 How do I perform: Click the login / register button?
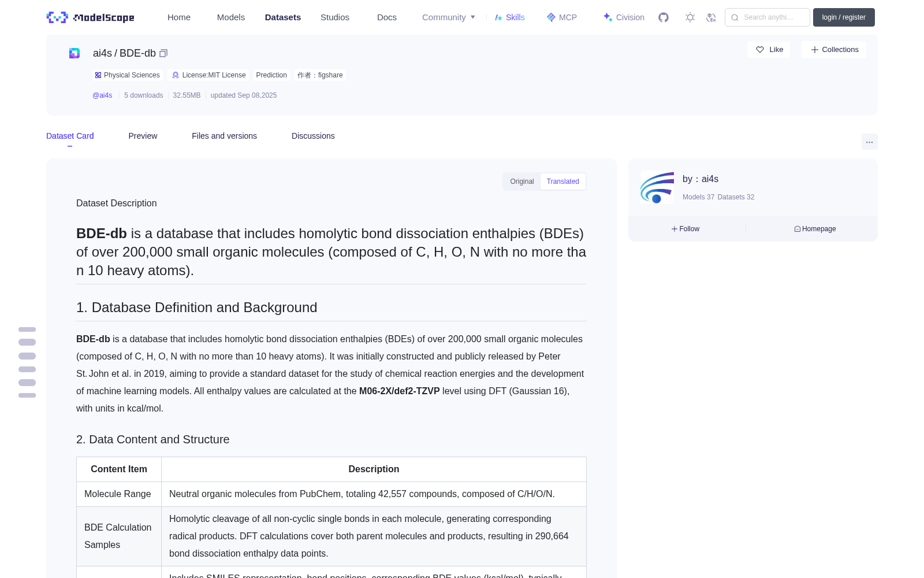tap(844, 17)
